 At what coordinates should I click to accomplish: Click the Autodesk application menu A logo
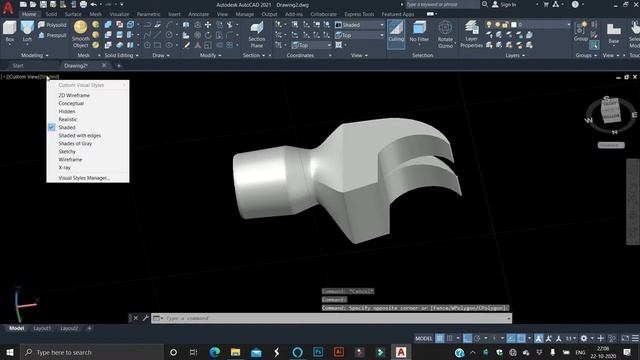point(8,8)
